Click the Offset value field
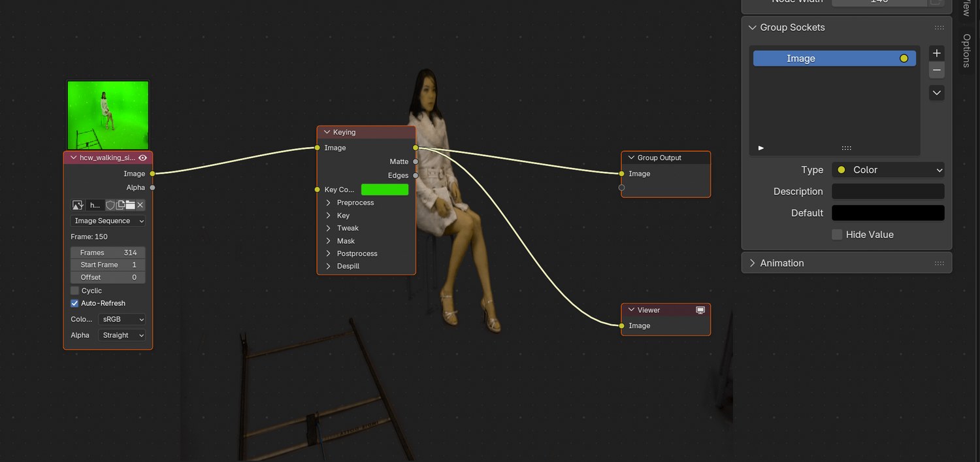 pos(108,277)
